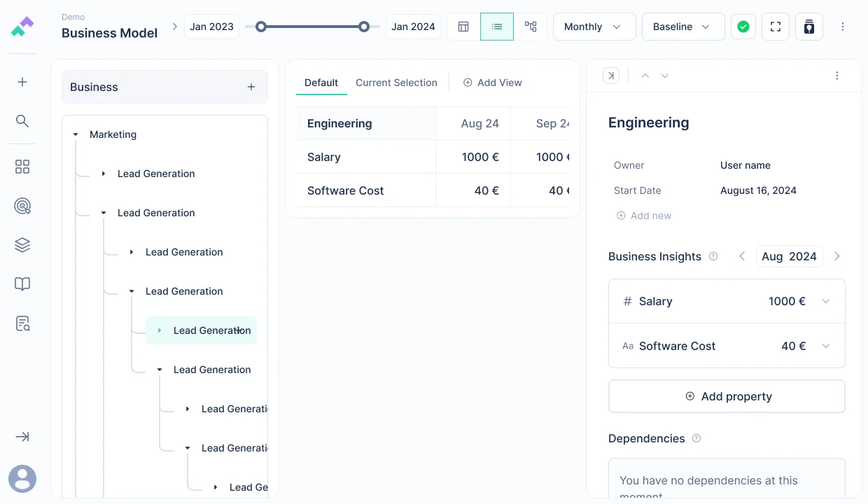Open the document search sidebar icon

(x=22, y=323)
